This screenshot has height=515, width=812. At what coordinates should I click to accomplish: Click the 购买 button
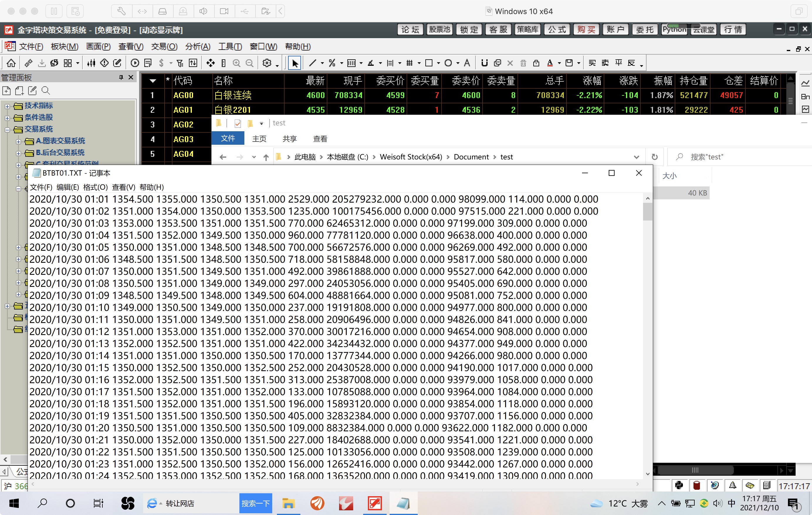(586, 30)
